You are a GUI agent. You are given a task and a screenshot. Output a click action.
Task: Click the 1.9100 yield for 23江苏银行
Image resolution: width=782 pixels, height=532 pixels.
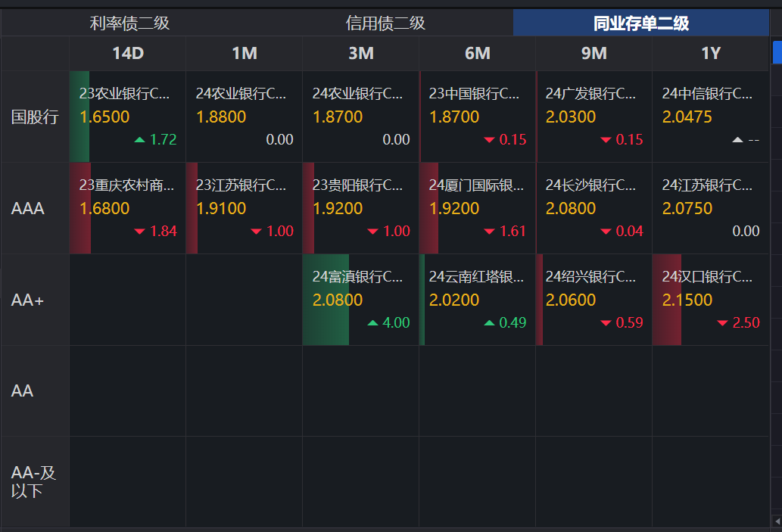click(x=221, y=208)
